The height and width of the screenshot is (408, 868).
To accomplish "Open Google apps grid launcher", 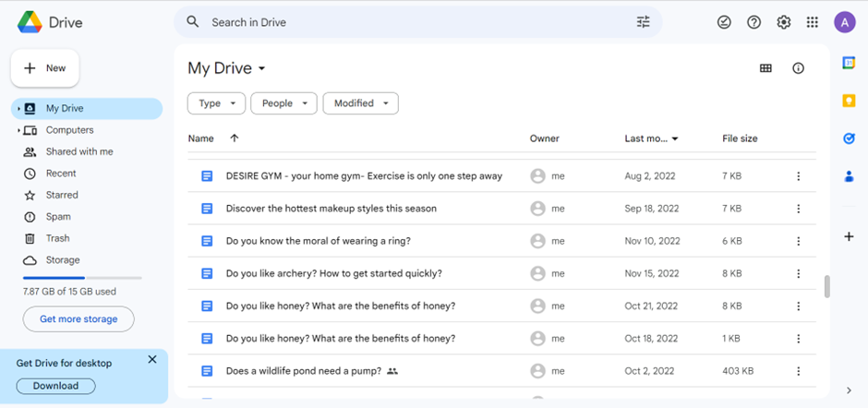I will pos(813,22).
